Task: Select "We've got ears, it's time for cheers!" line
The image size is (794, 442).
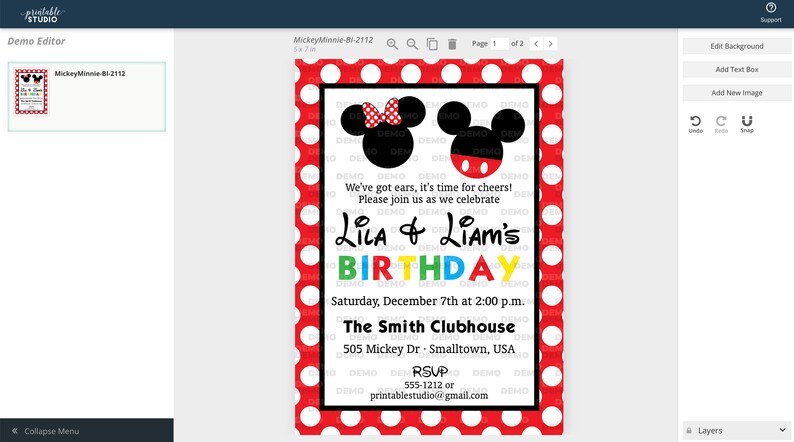Action: 428,187
